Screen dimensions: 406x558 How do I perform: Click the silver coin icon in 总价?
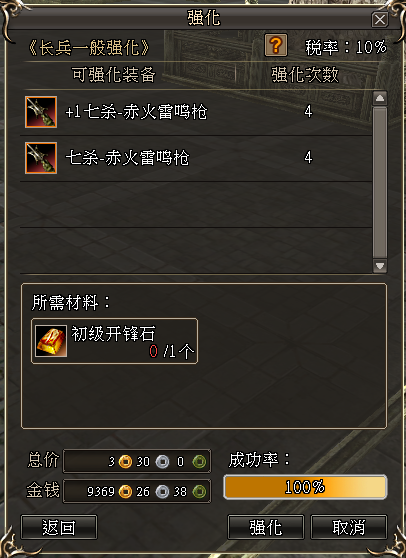pyautogui.click(x=163, y=462)
